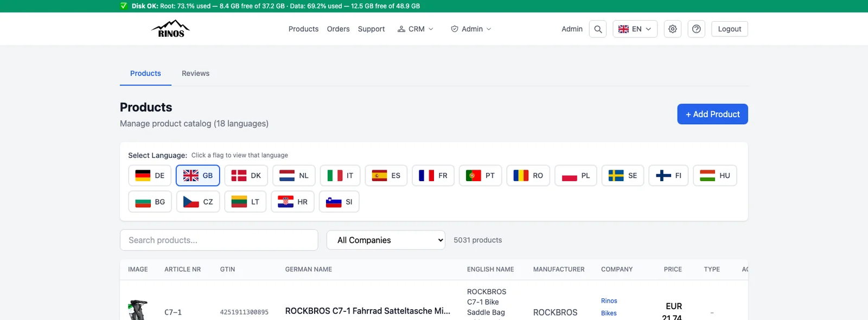Open settings via the gear icon
The image size is (868, 320).
tap(673, 29)
